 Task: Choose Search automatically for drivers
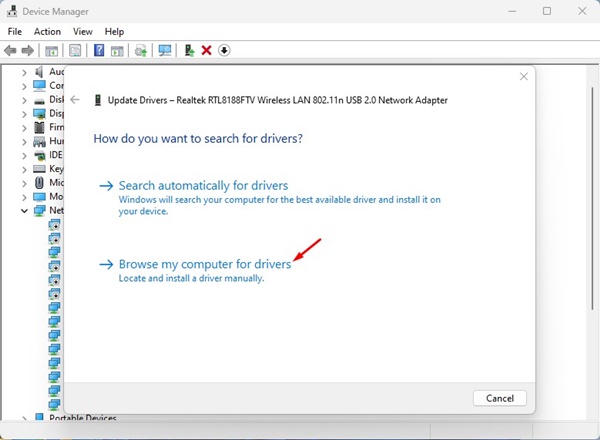pos(203,186)
